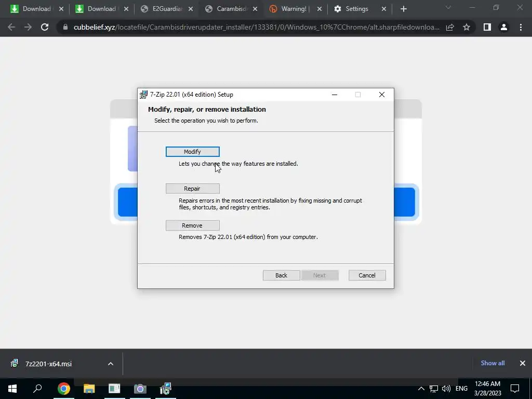The height and width of the screenshot is (399, 532).
Task: Click the site lock icon in address bar
Action: tap(65, 27)
